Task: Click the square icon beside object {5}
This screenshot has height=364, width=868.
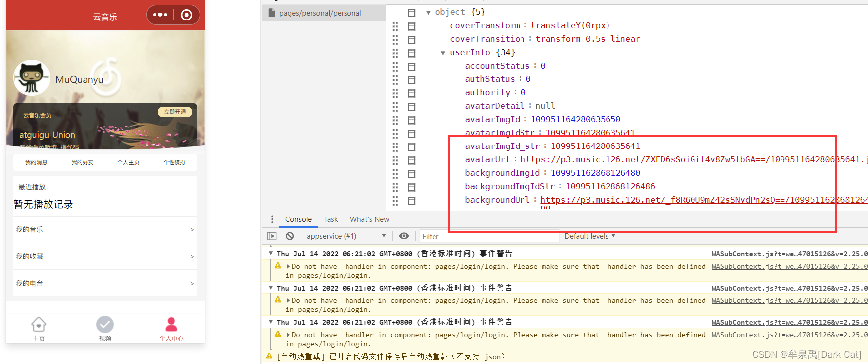Action: click(411, 13)
